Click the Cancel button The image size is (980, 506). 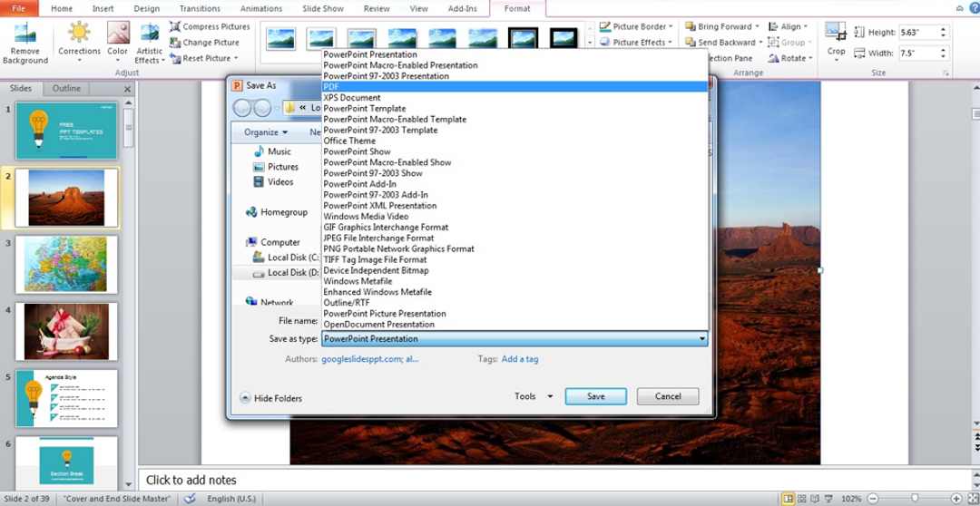click(668, 396)
